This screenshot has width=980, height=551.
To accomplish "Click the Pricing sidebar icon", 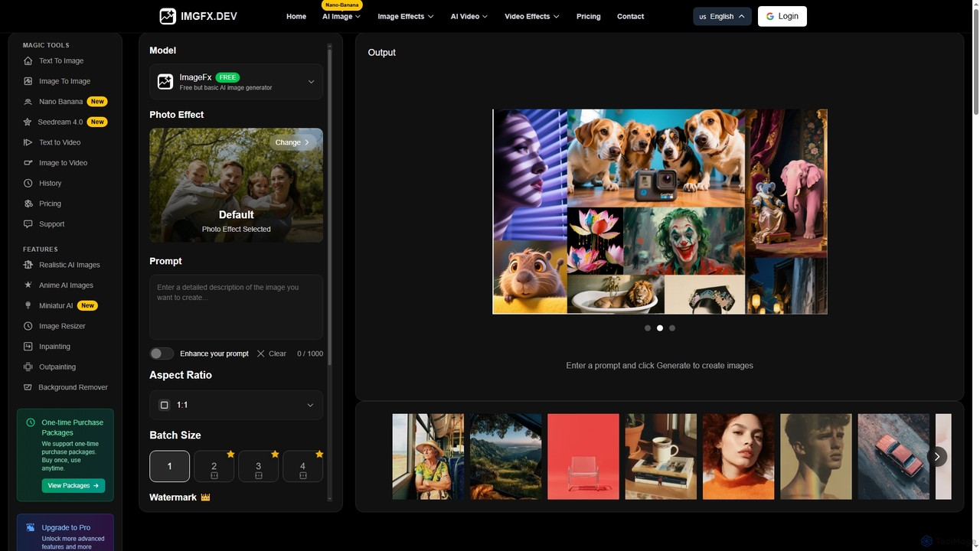I will (x=28, y=204).
